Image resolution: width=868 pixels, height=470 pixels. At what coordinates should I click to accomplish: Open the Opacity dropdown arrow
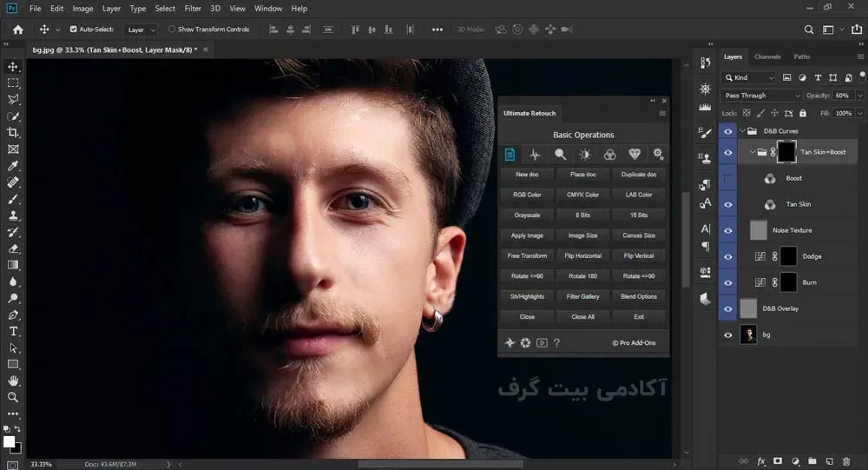click(860, 96)
